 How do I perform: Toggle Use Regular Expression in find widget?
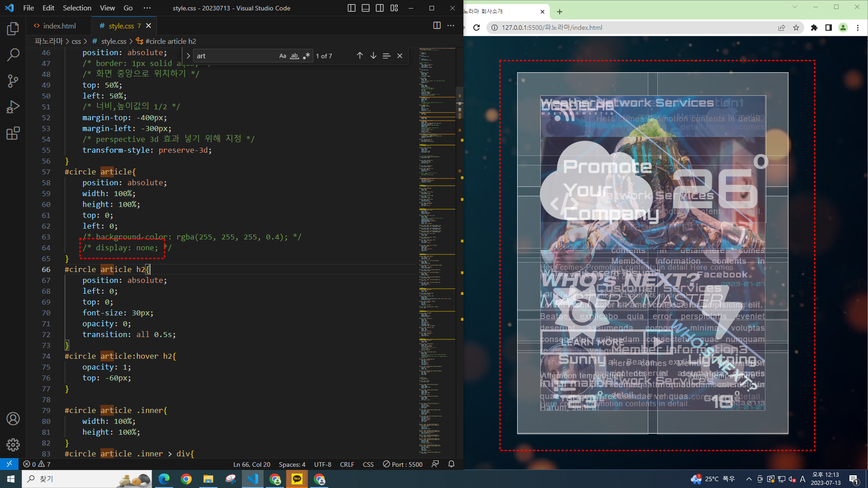point(307,56)
